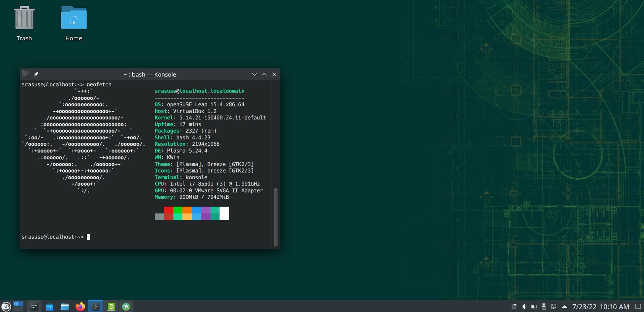644x312 pixels.
Task: Click the "DE: Plasma 5.24.4" line
Action: (181, 151)
